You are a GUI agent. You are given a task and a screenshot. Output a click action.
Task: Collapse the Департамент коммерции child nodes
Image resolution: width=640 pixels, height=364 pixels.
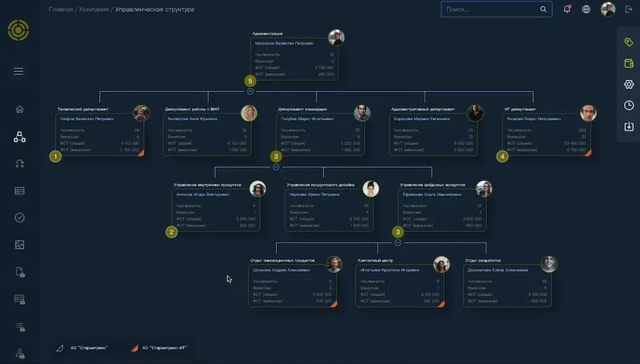point(276,167)
